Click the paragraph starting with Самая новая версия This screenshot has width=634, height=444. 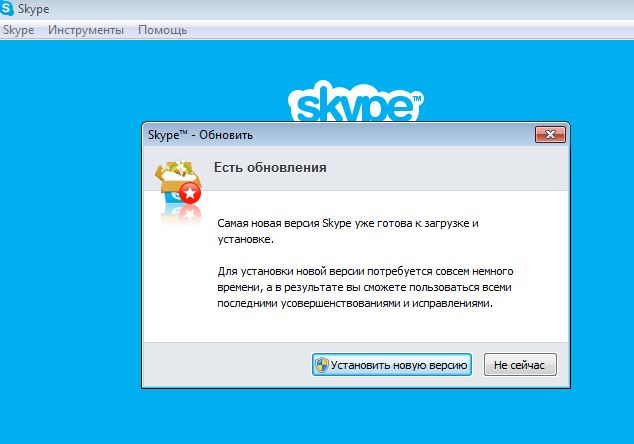(x=348, y=231)
